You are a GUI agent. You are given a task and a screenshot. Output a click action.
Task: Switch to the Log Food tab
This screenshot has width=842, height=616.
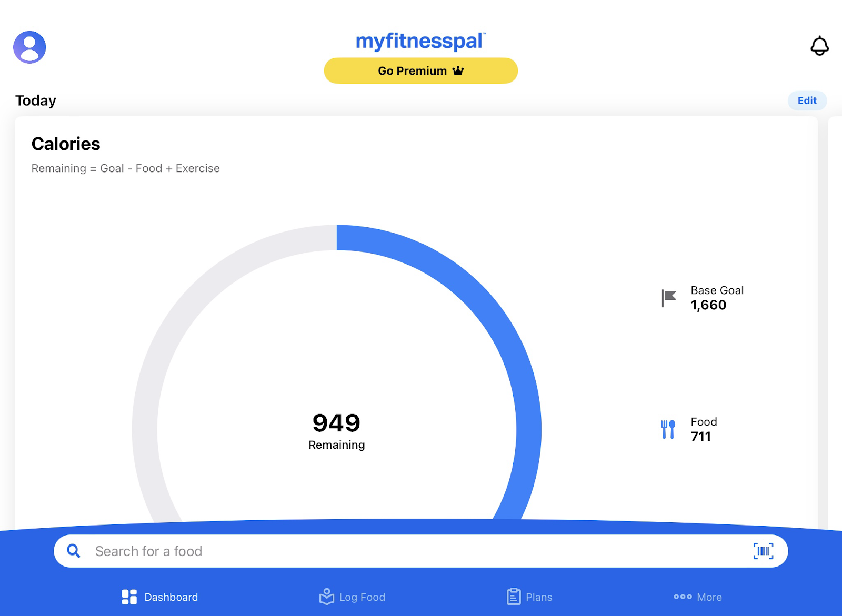pos(353,597)
